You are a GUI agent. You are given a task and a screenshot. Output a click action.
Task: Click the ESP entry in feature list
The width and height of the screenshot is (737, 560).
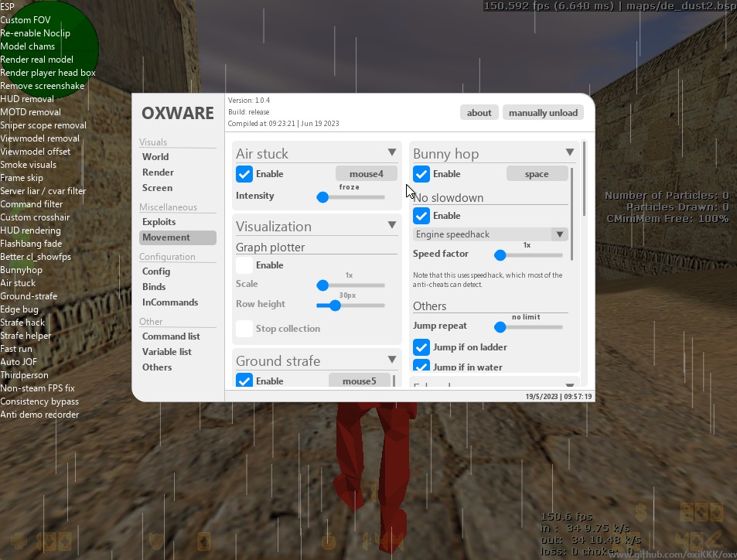[x=7, y=7]
